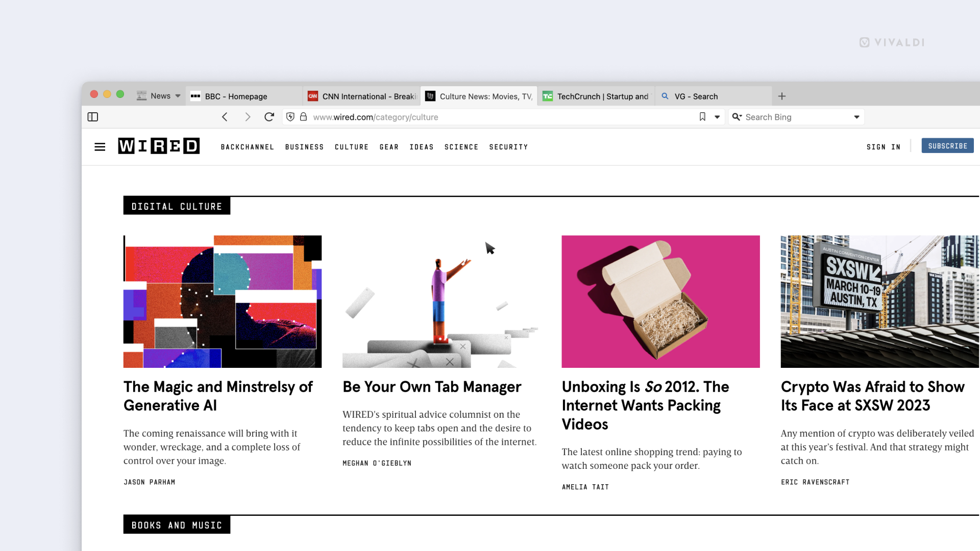Image resolution: width=980 pixels, height=551 pixels.
Task: Open the SXSW billboard article image
Action: click(x=880, y=302)
